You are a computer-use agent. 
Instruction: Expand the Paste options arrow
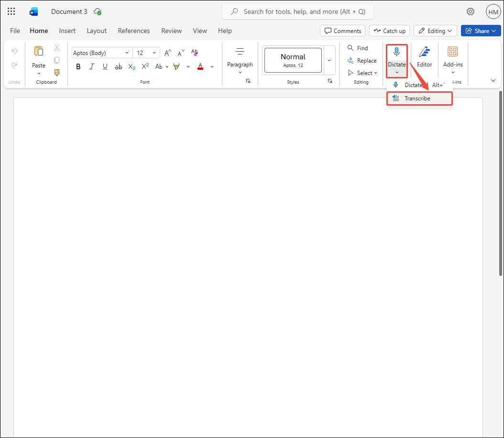pos(39,73)
